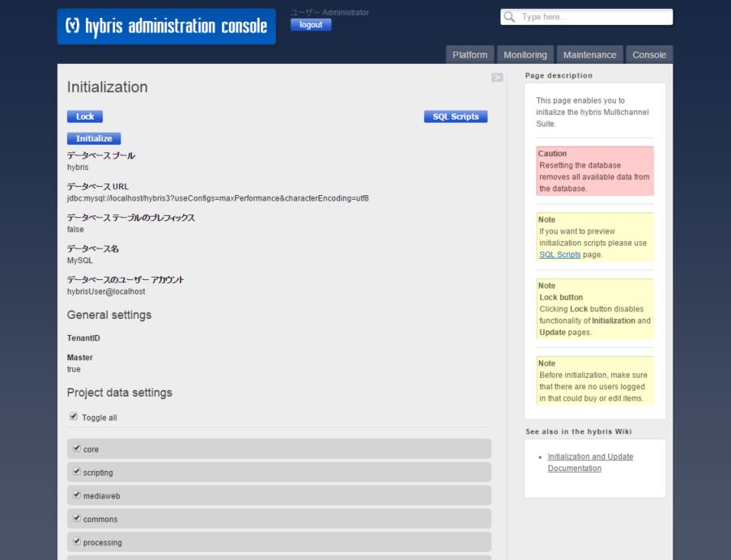Uncheck the scripting checkbox

(77, 471)
